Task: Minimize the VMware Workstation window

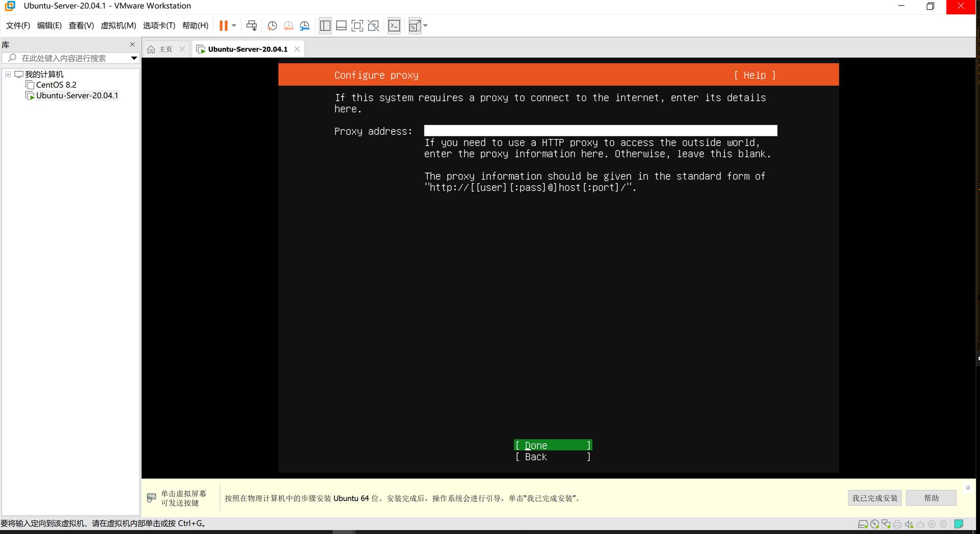Action: click(x=901, y=6)
